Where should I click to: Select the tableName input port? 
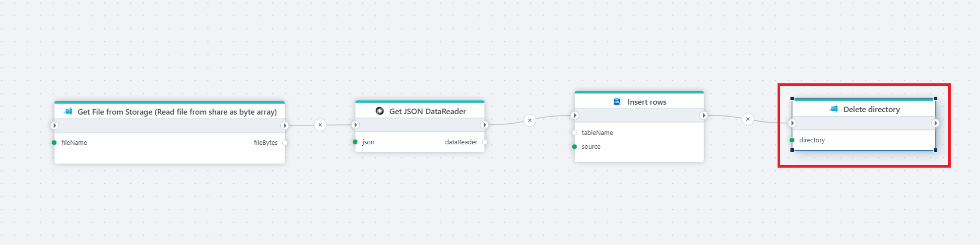pos(575,133)
